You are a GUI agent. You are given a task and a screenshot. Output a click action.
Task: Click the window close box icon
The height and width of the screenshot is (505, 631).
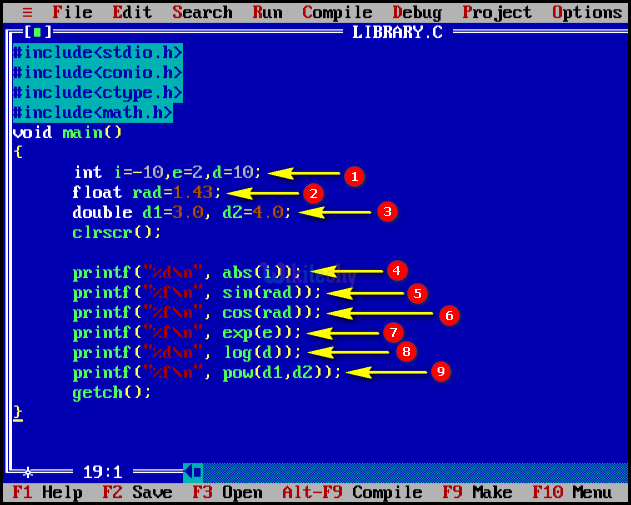[x=37, y=32]
